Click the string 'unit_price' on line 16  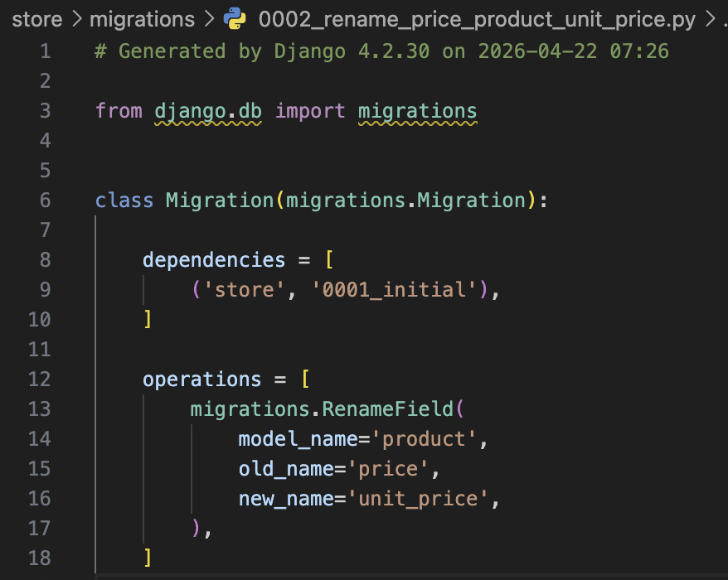point(417,499)
